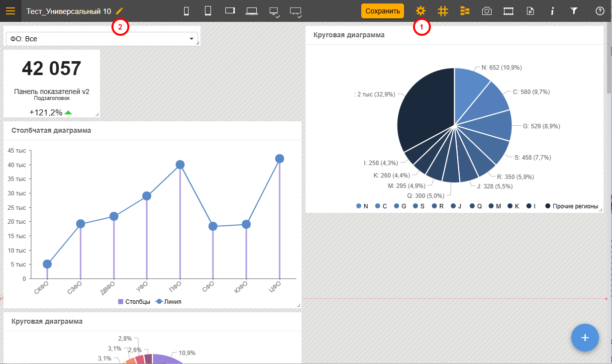The height and width of the screenshot is (364, 612).
Task: Click the film strip icon
Action: tap(508, 11)
